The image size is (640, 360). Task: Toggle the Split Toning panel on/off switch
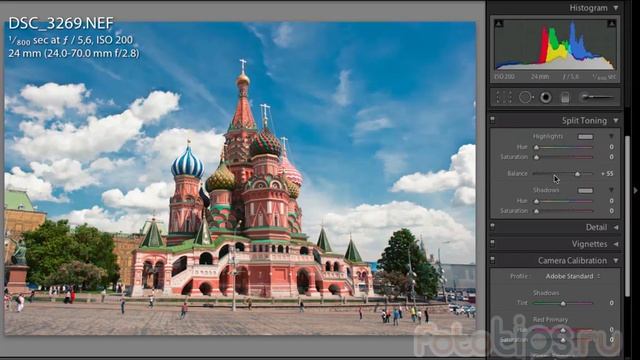(492, 120)
